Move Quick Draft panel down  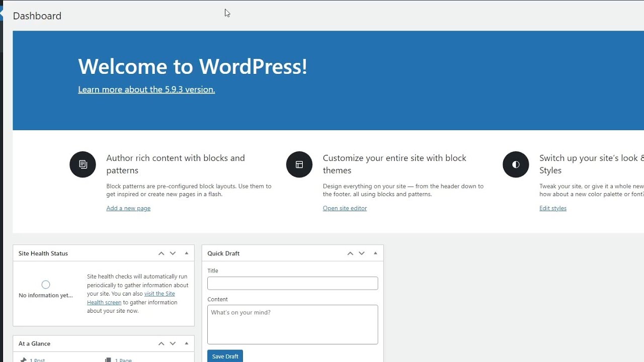[x=362, y=253]
